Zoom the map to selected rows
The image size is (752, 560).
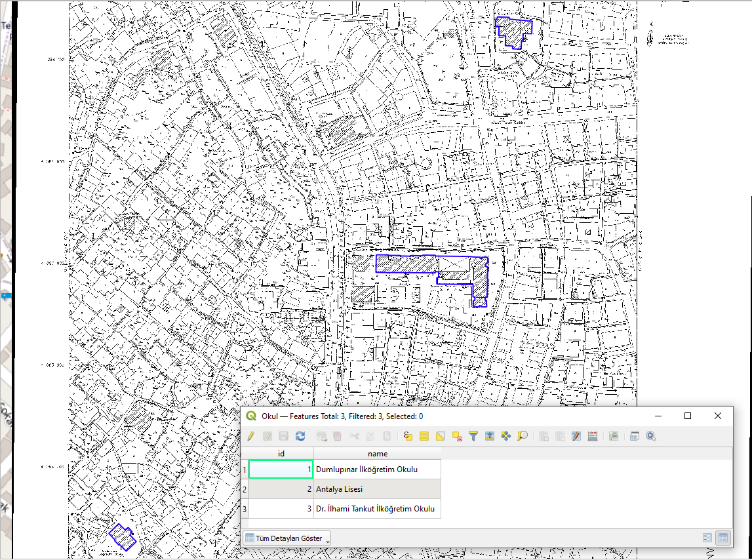523,436
